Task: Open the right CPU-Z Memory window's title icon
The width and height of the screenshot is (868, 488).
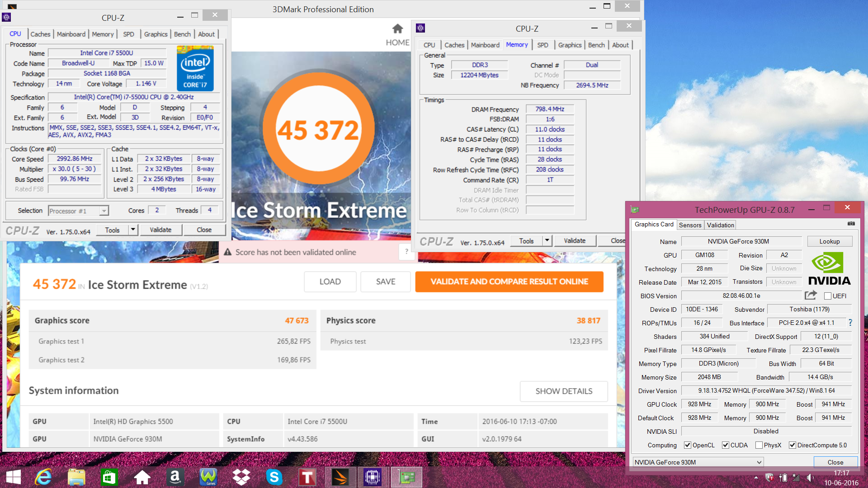Action: [420, 28]
